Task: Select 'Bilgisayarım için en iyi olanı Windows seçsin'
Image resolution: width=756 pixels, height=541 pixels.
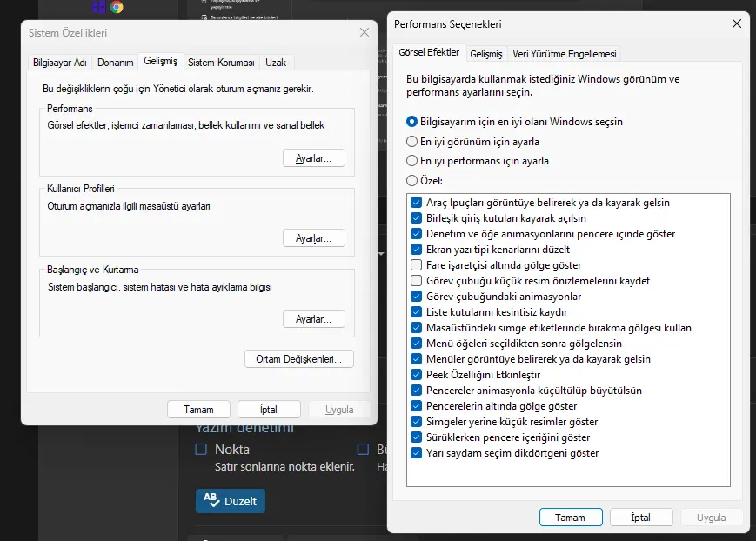Action: coord(514,122)
